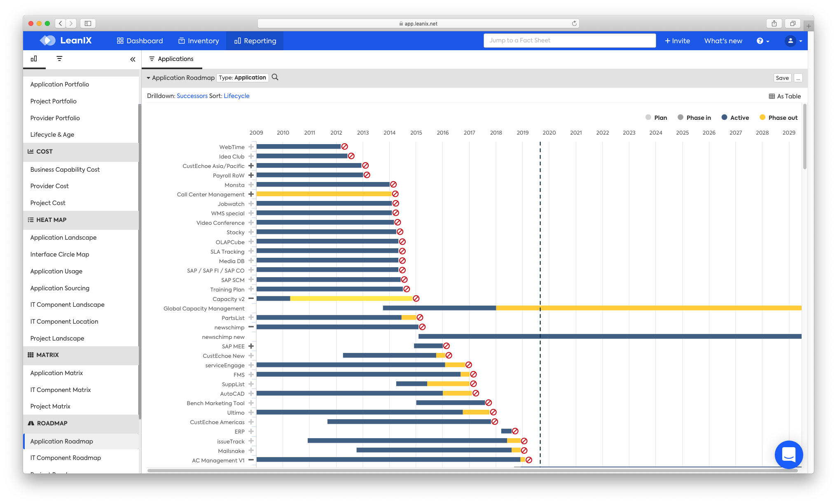Click the LeanIX logo
Screen dimensions: 837x504
pyautogui.click(x=66, y=40)
